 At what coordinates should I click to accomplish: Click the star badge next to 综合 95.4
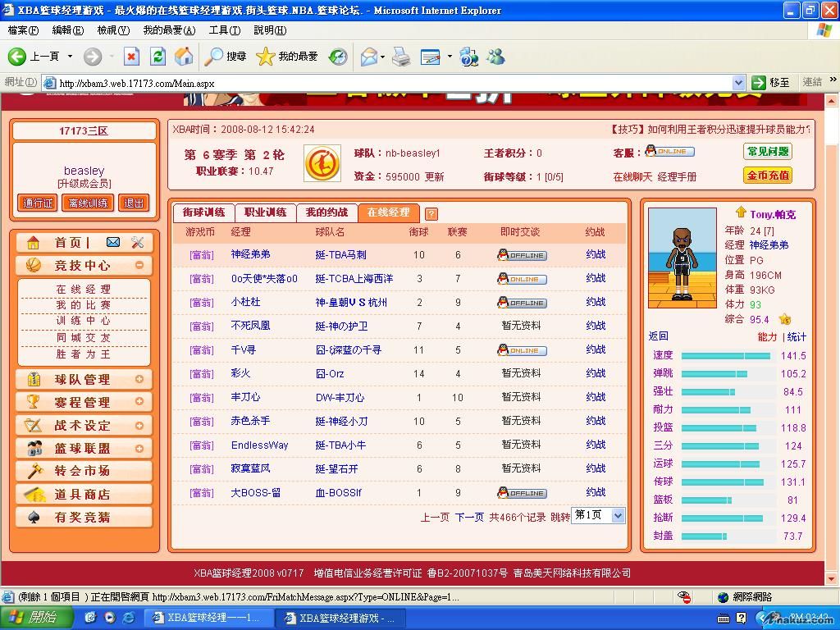coord(785,320)
